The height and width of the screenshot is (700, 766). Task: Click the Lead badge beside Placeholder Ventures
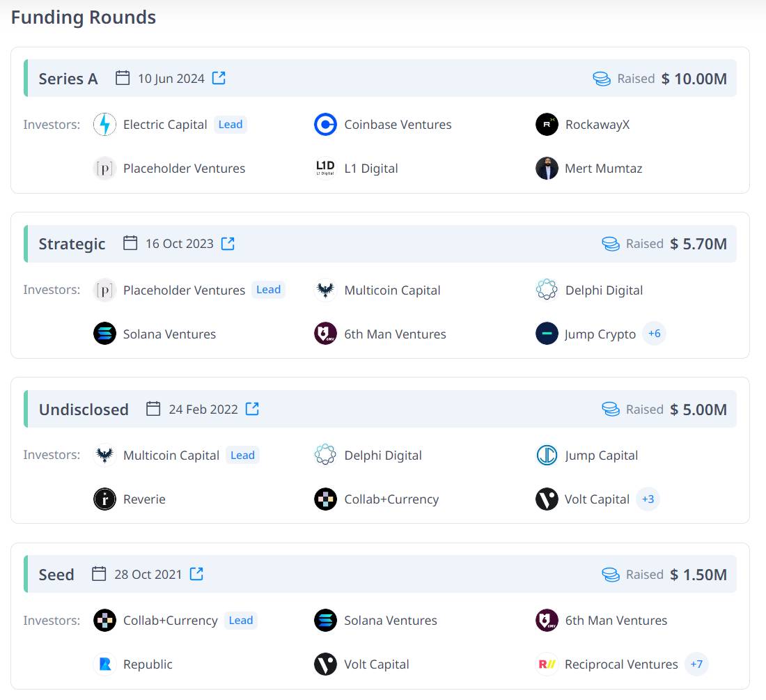(269, 290)
